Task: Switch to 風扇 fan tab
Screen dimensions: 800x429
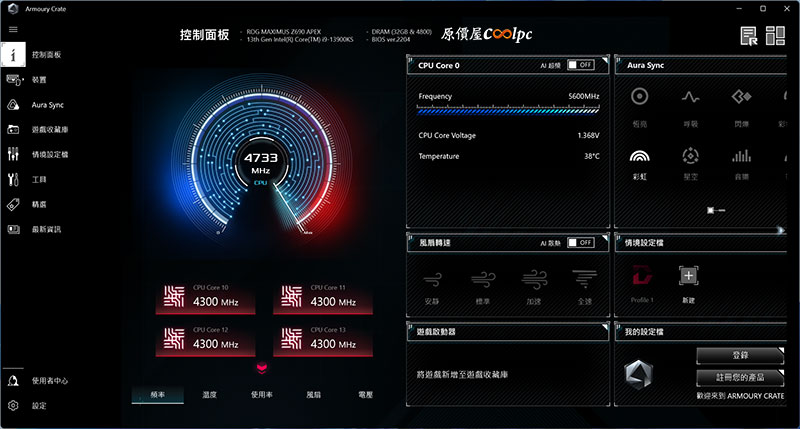Action: pos(313,395)
